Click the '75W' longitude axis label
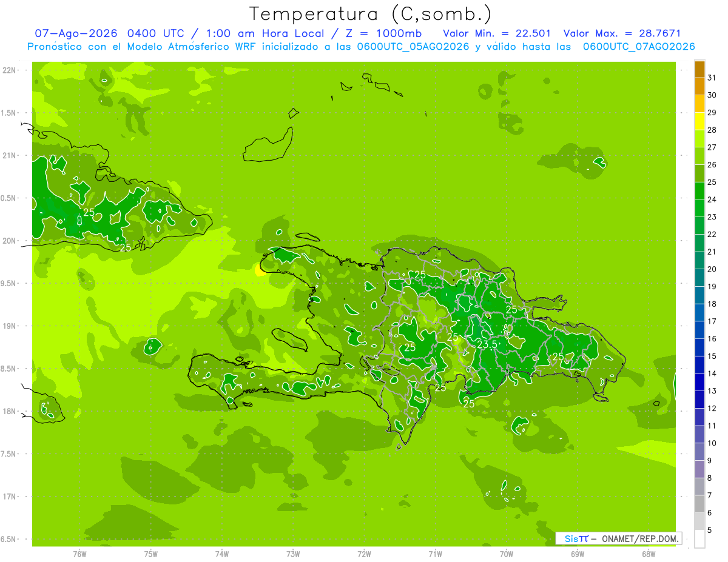728x562 pixels. pyautogui.click(x=151, y=554)
